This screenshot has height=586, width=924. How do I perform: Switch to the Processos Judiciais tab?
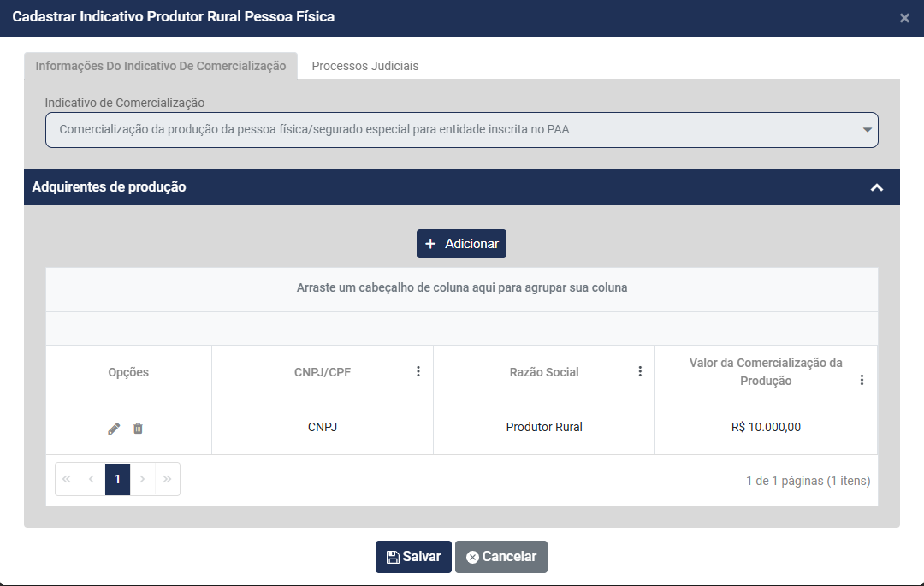pos(365,66)
